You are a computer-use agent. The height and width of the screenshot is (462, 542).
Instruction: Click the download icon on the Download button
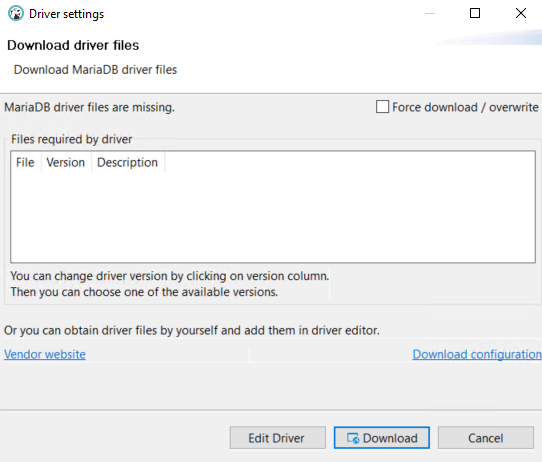(353, 438)
